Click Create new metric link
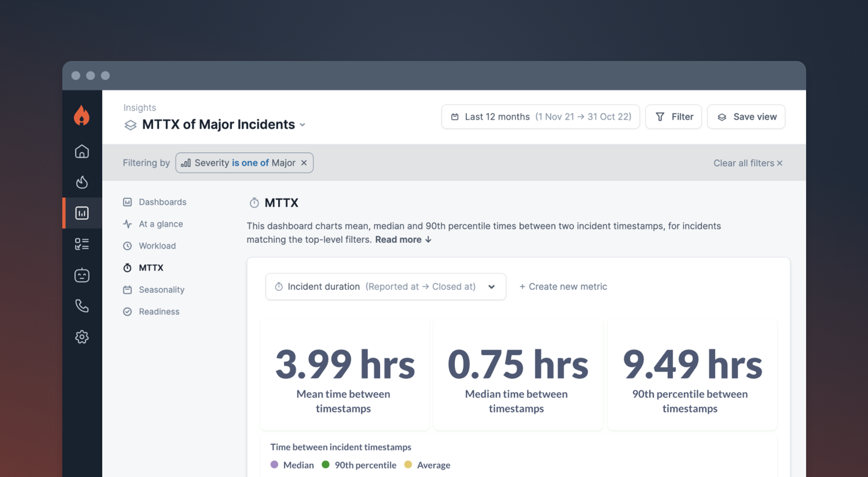The height and width of the screenshot is (477, 868). click(x=563, y=286)
